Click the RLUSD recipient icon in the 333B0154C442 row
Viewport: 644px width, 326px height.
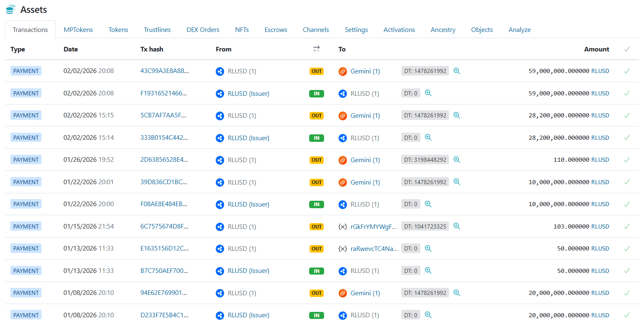click(x=342, y=138)
